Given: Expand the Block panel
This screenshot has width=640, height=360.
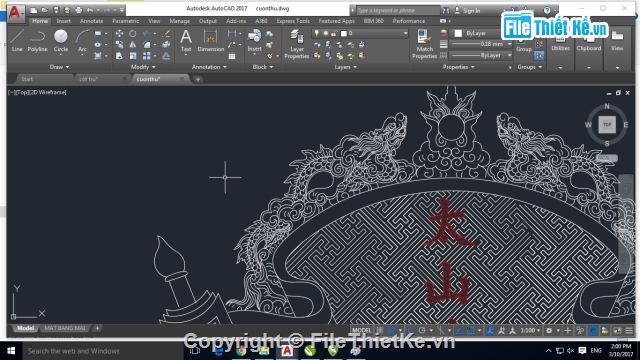Looking at the screenshot, I should pyautogui.click(x=262, y=67).
